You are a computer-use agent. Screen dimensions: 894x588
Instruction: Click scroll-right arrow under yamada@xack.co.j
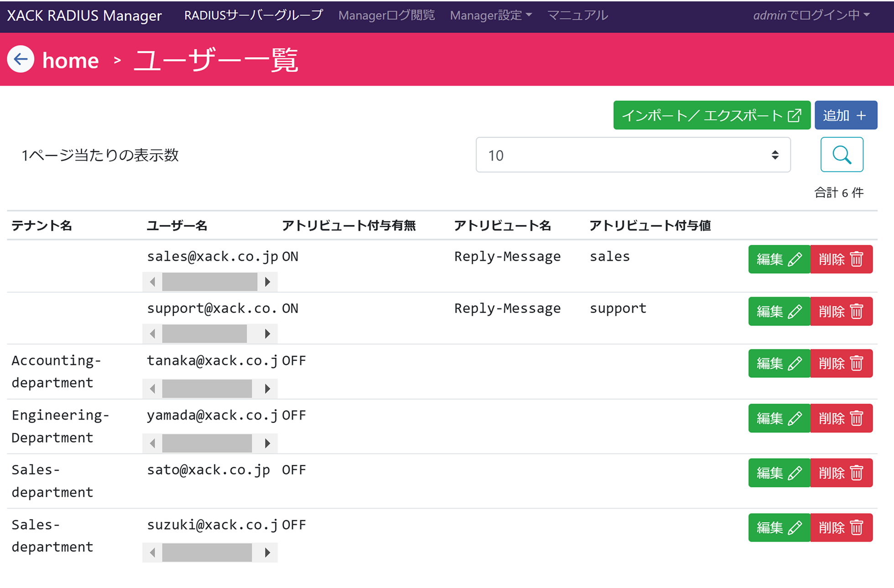coord(268,443)
